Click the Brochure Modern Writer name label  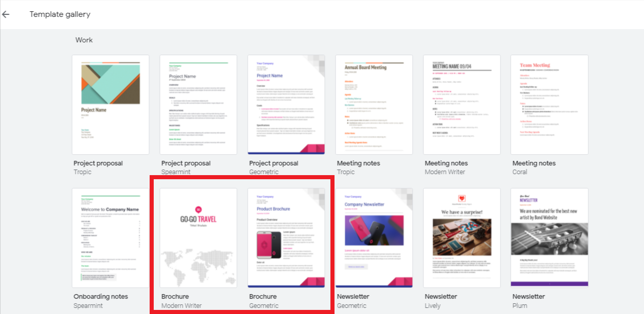tap(175, 296)
